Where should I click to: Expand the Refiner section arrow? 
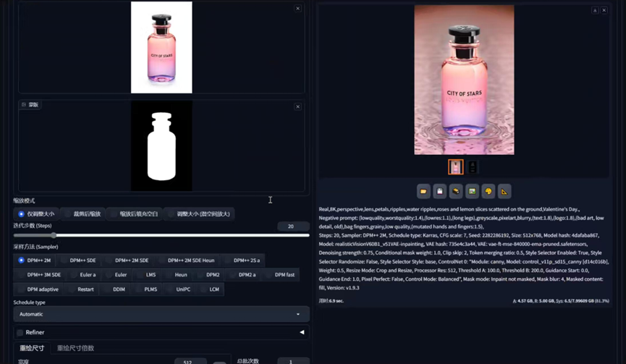tap(302, 332)
